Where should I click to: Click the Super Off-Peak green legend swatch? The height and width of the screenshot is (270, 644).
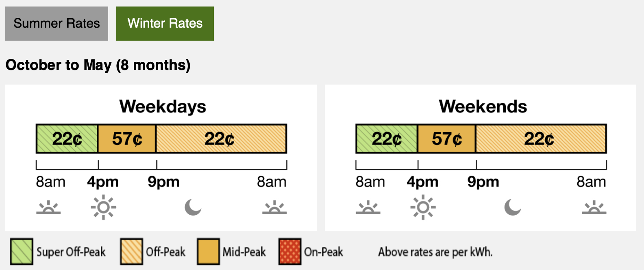point(22,252)
